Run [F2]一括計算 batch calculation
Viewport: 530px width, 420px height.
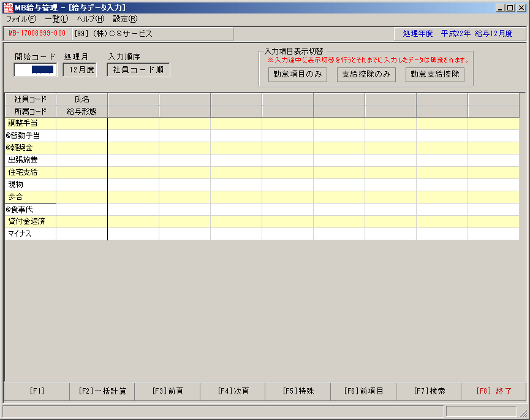click(102, 391)
